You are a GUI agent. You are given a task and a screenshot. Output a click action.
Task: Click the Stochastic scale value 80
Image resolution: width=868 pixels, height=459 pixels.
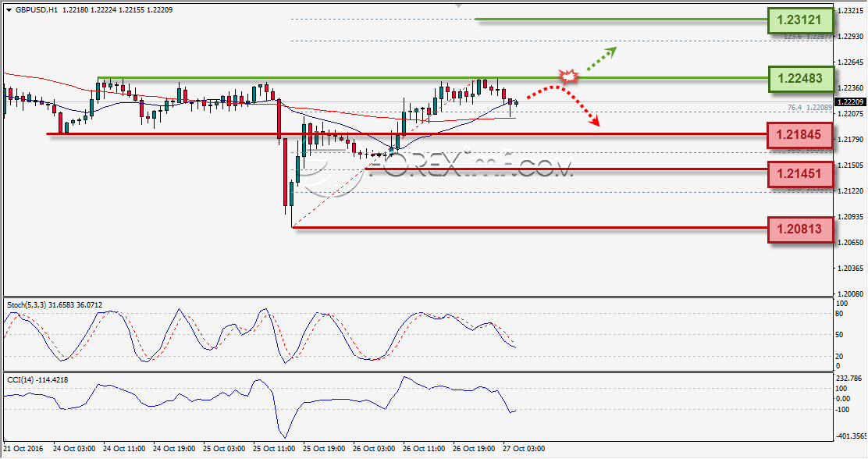839,314
